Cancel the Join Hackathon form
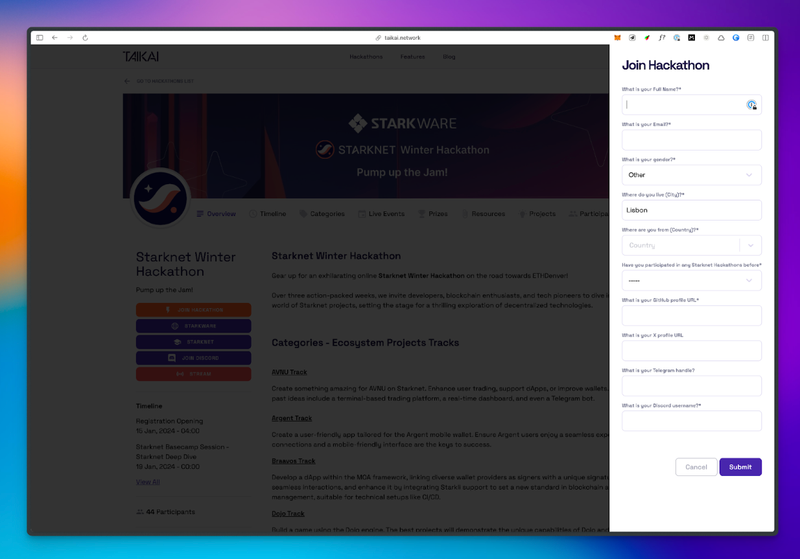Viewport: 800px width, 559px height. (696, 467)
